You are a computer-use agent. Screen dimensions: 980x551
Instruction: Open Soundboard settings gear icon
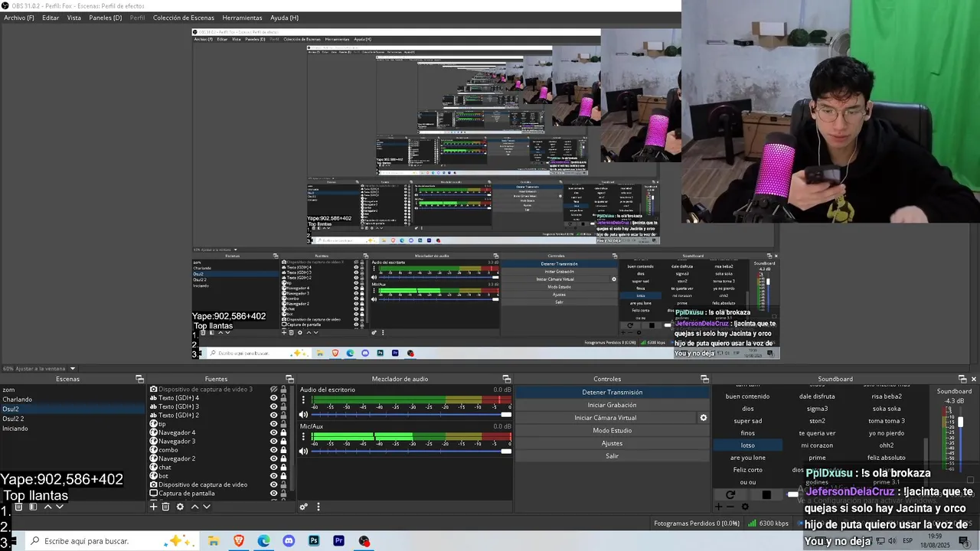(745, 507)
